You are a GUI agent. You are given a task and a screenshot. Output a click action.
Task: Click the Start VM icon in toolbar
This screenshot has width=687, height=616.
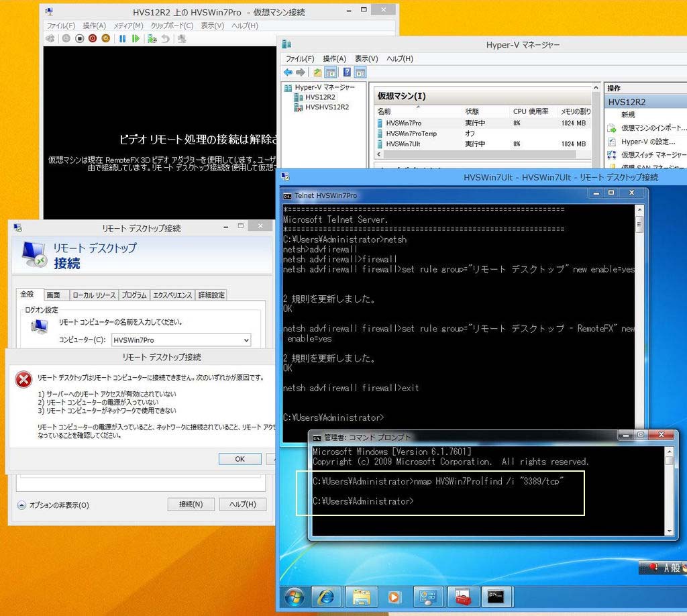(66, 38)
